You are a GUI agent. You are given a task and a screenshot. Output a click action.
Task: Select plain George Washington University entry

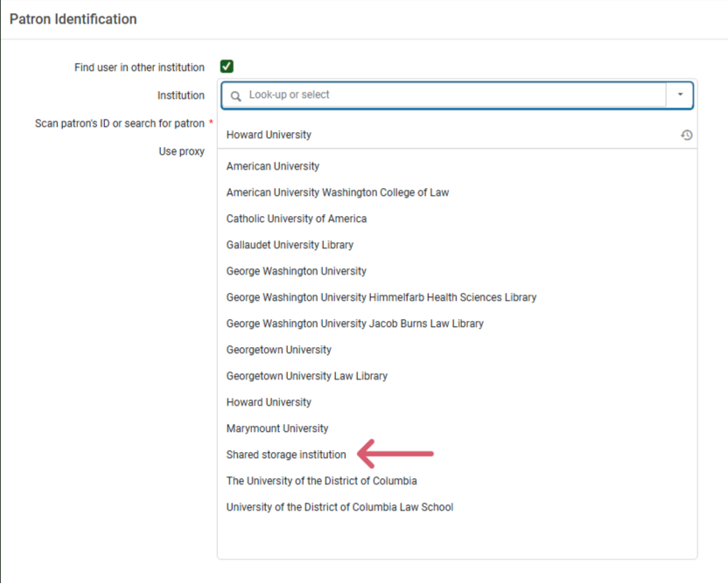pyautogui.click(x=296, y=271)
